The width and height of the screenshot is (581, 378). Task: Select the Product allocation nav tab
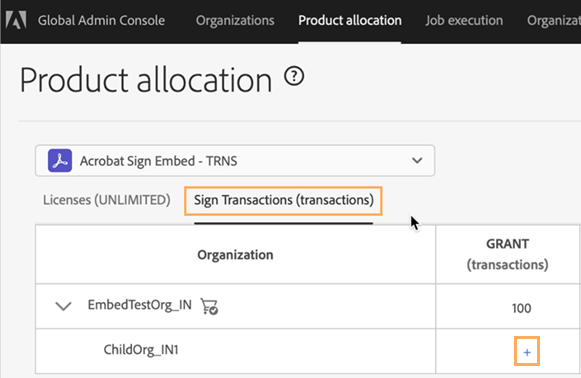[x=350, y=20]
